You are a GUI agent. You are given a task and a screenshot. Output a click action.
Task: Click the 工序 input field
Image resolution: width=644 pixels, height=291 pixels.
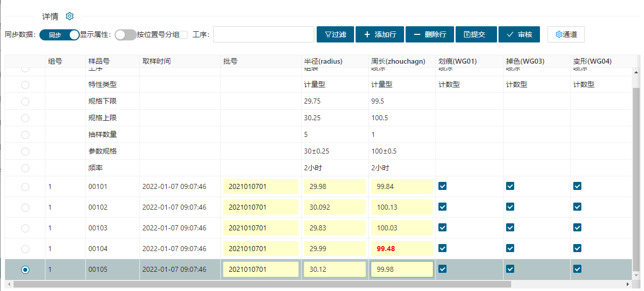pyautogui.click(x=264, y=34)
